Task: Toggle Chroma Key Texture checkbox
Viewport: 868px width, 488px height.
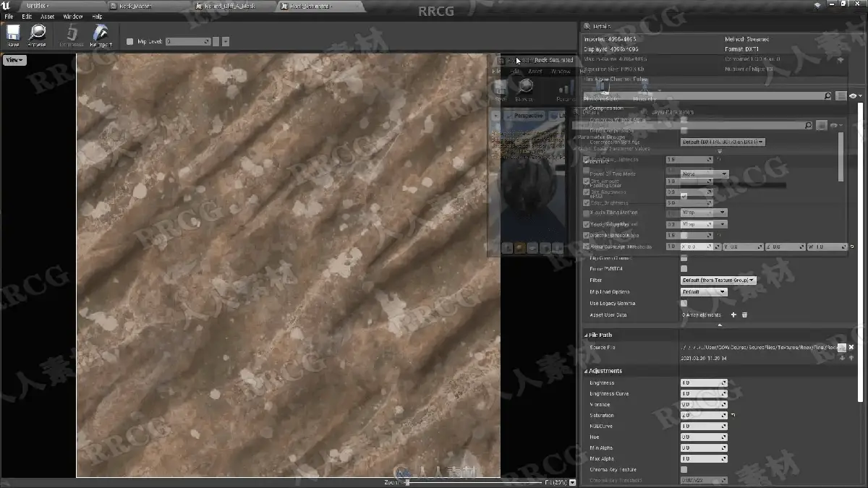Action: point(684,470)
